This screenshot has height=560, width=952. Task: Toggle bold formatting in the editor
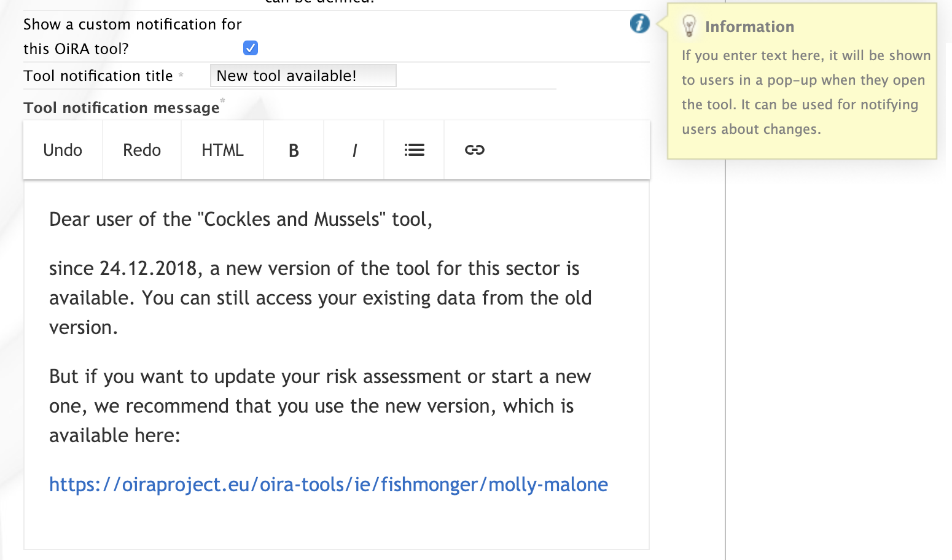[293, 149]
